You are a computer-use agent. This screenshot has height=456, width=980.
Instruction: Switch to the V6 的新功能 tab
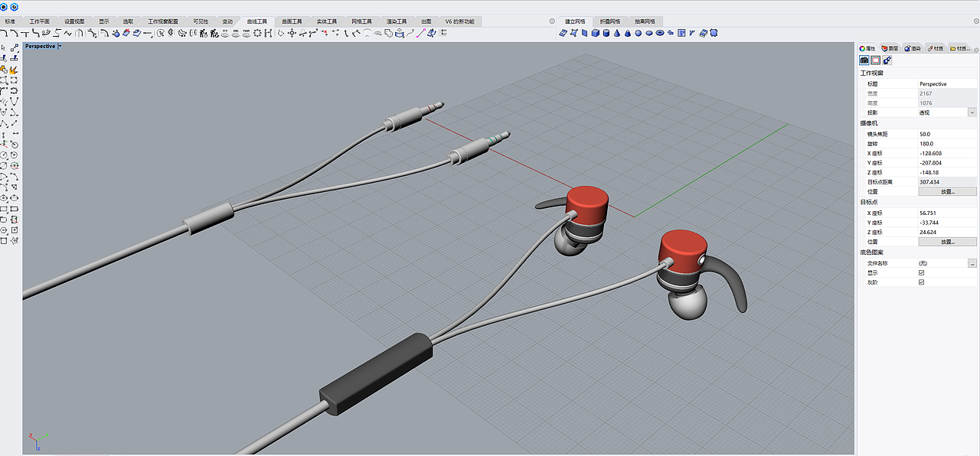click(459, 21)
